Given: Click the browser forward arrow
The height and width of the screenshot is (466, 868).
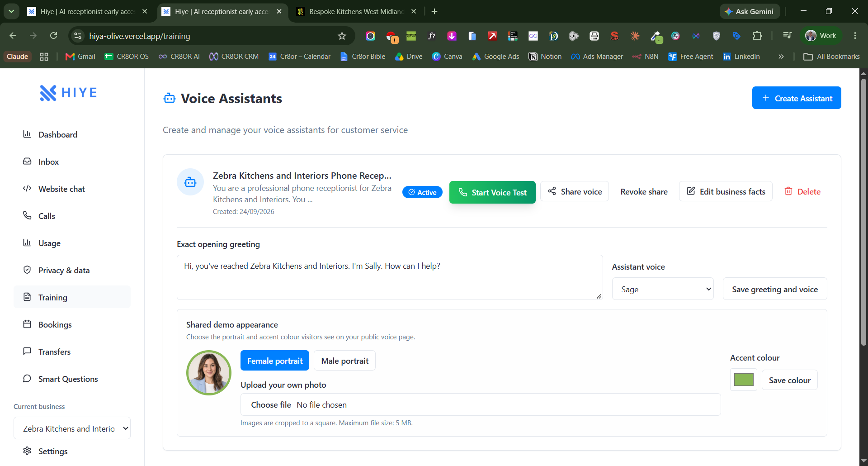Looking at the screenshot, I should (x=33, y=36).
